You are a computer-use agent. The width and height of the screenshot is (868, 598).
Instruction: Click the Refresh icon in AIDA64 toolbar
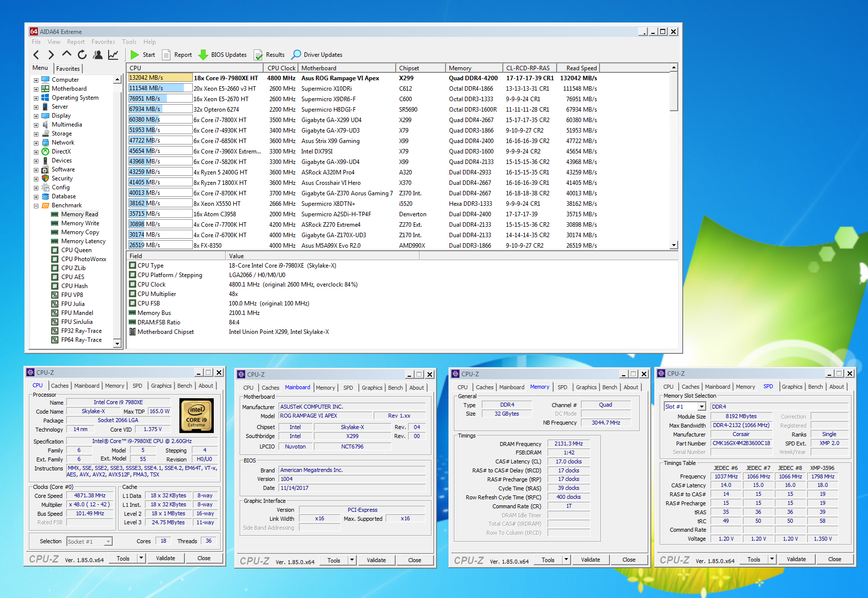click(82, 55)
